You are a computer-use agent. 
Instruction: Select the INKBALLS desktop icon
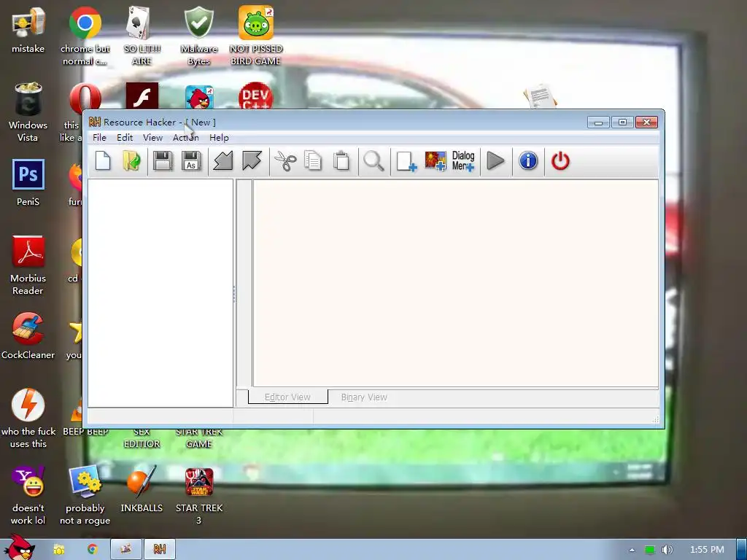click(x=142, y=489)
